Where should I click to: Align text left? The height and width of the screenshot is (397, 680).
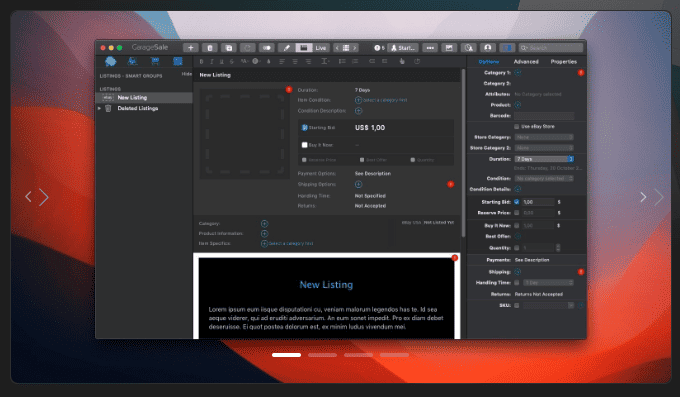click(282, 62)
